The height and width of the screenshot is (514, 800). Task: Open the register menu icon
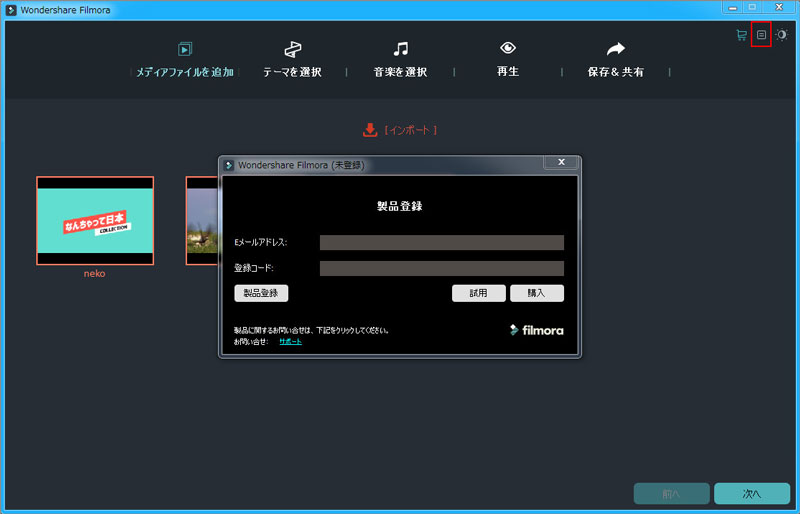[x=761, y=35]
